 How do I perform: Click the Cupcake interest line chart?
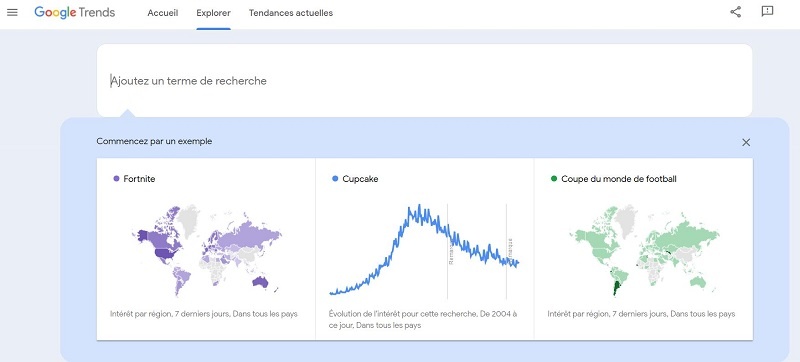pyautogui.click(x=424, y=251)
